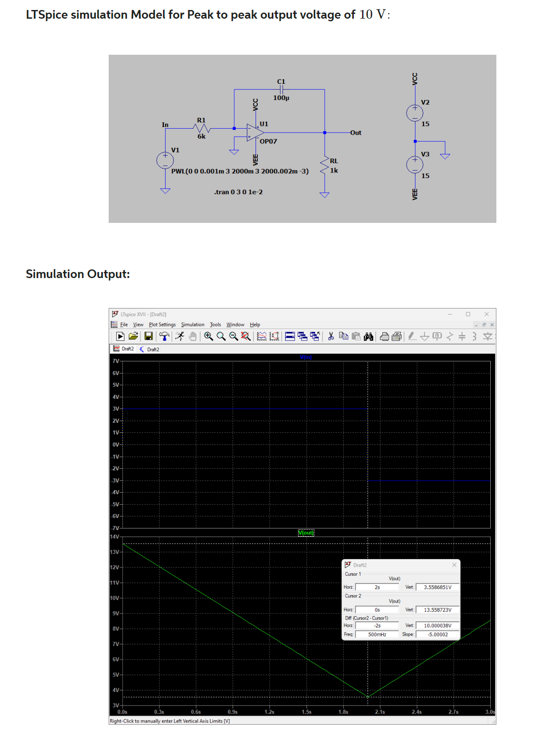Open the Plot Settings menu
Image resolution: width=542 pixels, height=756 pixels.
162,325
